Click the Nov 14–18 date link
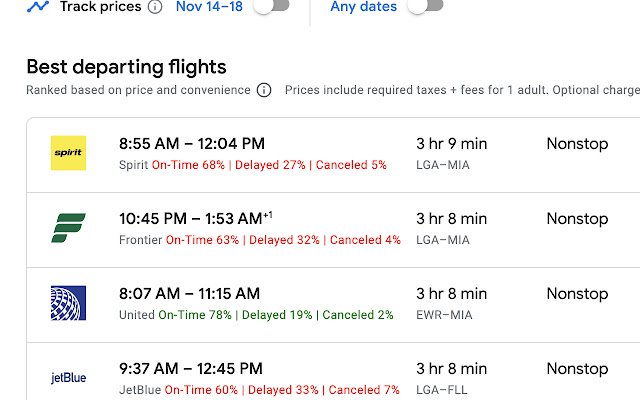 tap(207, 7)
